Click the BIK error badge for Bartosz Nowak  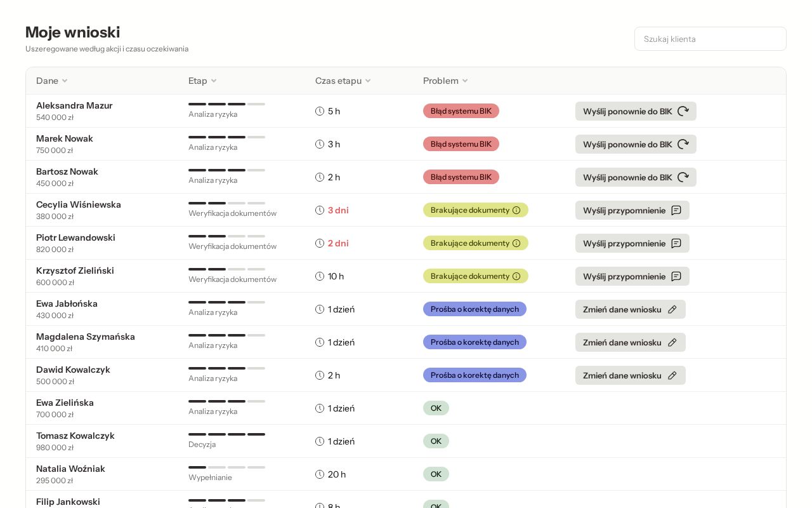pos(461,177)
